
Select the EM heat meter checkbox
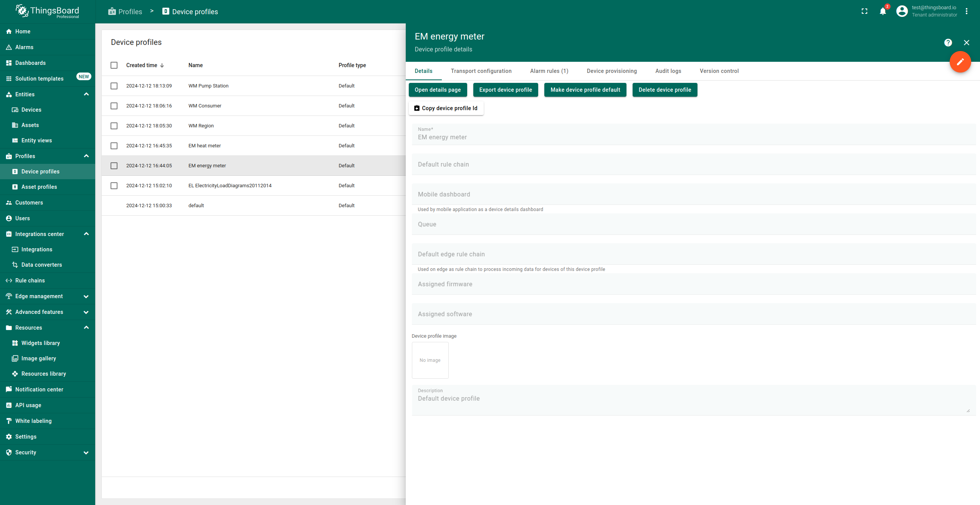click(x=114, y=146)
